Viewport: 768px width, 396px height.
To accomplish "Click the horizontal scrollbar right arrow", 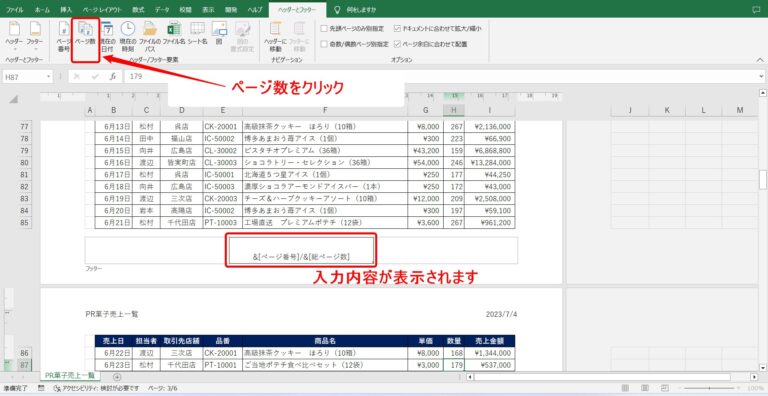I will point(754,377).
